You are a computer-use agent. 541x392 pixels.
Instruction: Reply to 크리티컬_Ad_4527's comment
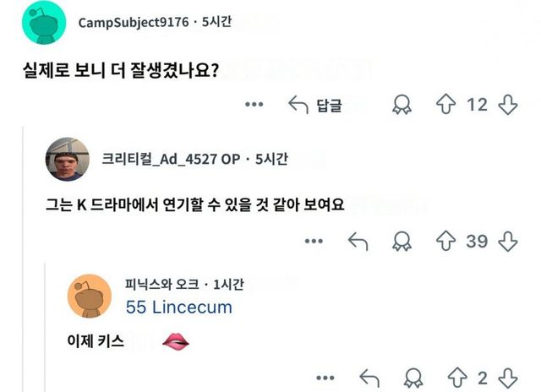click(358, 242)
